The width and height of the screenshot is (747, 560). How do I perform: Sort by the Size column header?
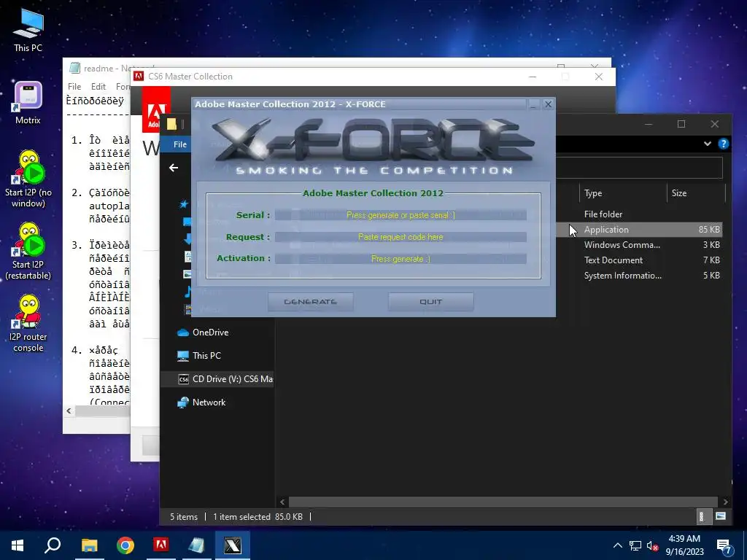click(695, 192)
